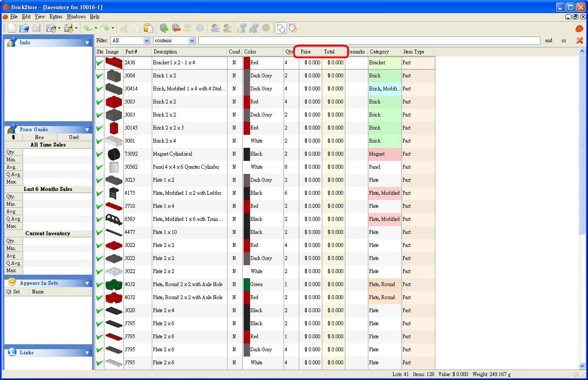
Task: Open the Extras menu
Action: [x=56, y=17]
